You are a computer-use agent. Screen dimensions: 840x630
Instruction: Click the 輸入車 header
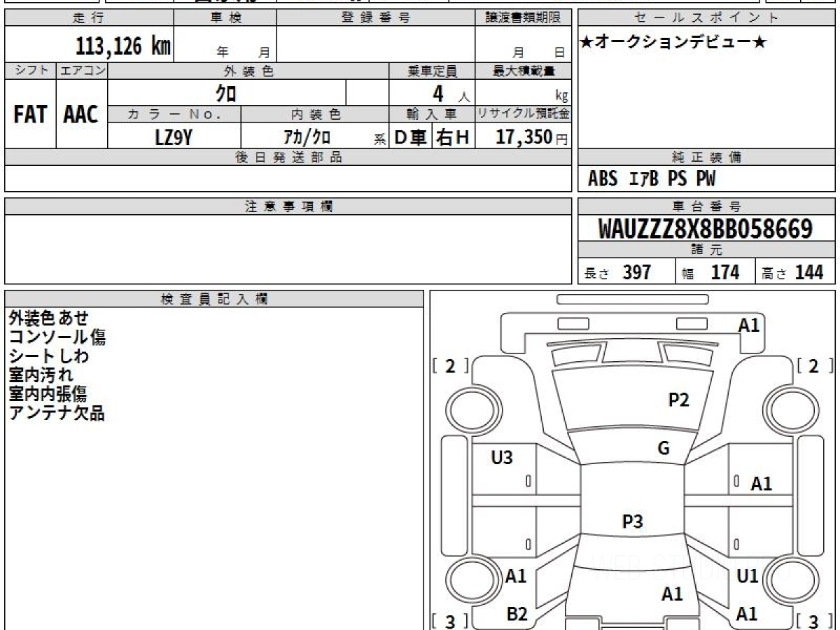pos(432,114)
